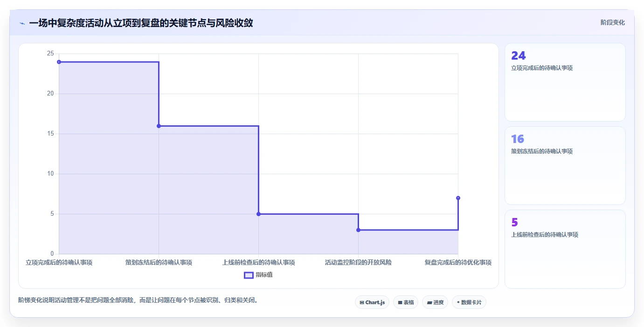This screenshot has width=644, height=327.
Task: Click x-axis label 上线前检查后的待确认事项
Action: (258, 263)
